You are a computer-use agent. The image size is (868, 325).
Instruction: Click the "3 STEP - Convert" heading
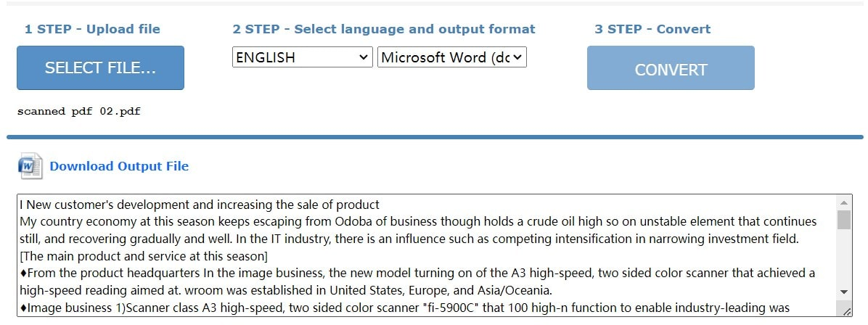click(x=652, y=29)
